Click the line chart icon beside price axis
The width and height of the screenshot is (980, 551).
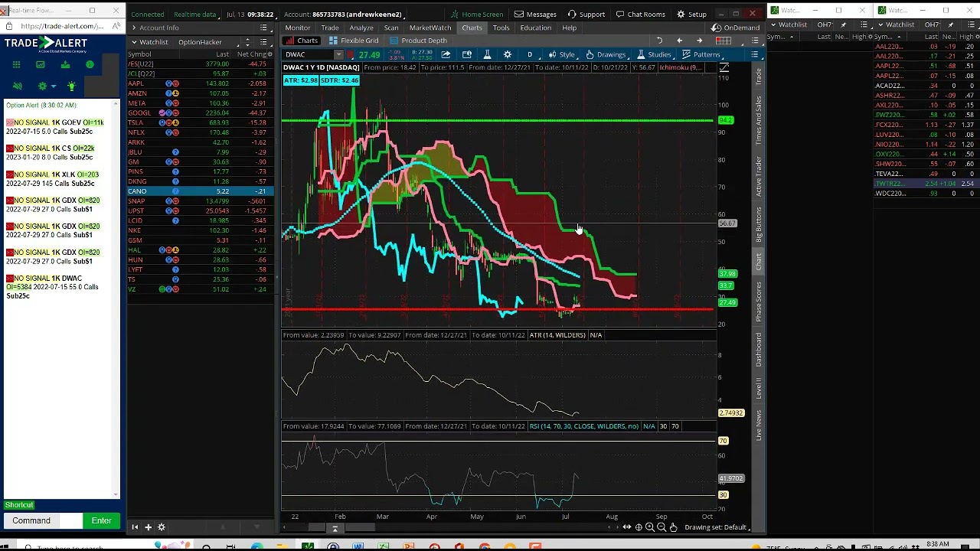click(x=724, y=68)
